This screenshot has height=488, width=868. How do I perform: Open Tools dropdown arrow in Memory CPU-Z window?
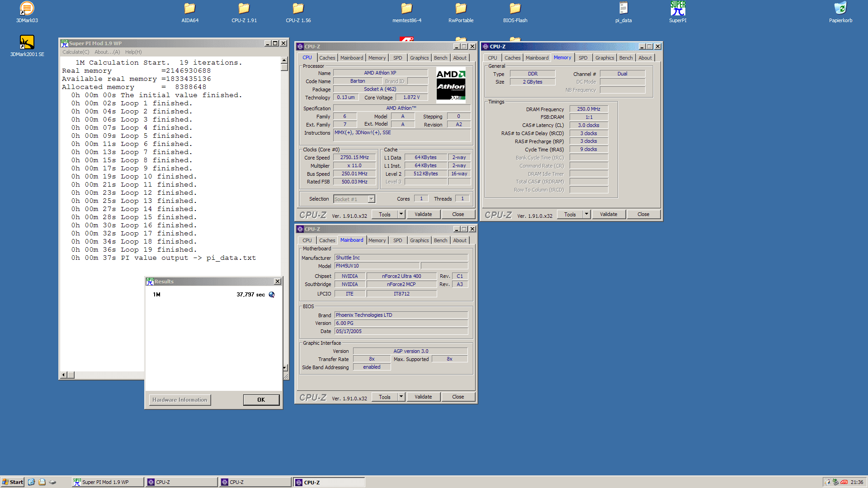[x=586, y=214]
